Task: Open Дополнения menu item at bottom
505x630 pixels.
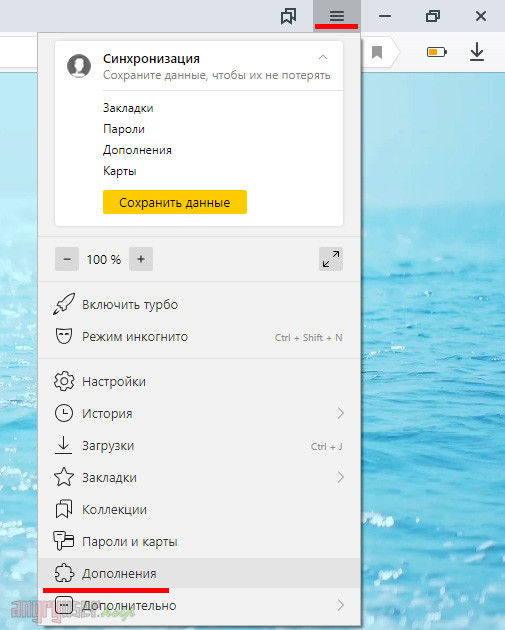Action: coord(199,573)
